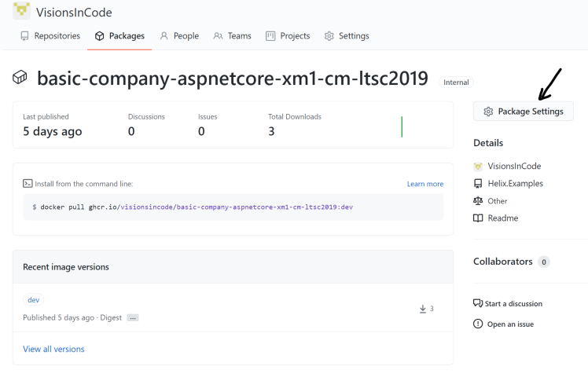Open the Learn more link
The width and height of the screenshot is (588, 377).
pos(424,184)
